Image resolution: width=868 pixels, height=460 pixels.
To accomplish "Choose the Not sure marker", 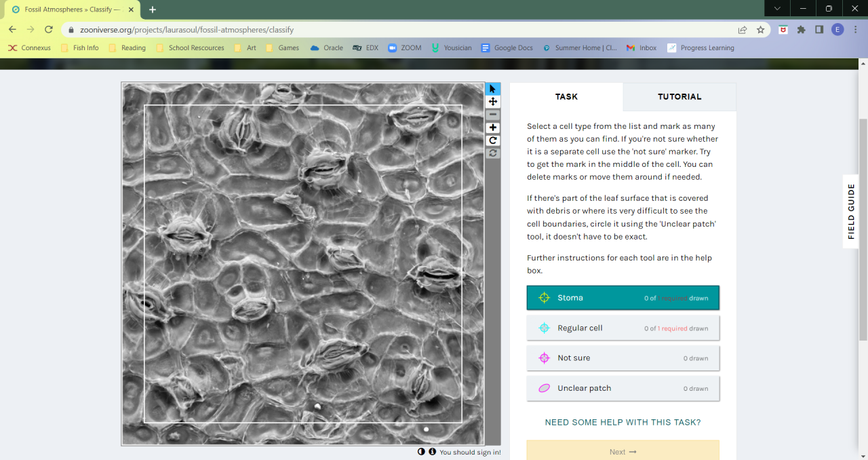I will coord(623,358).
